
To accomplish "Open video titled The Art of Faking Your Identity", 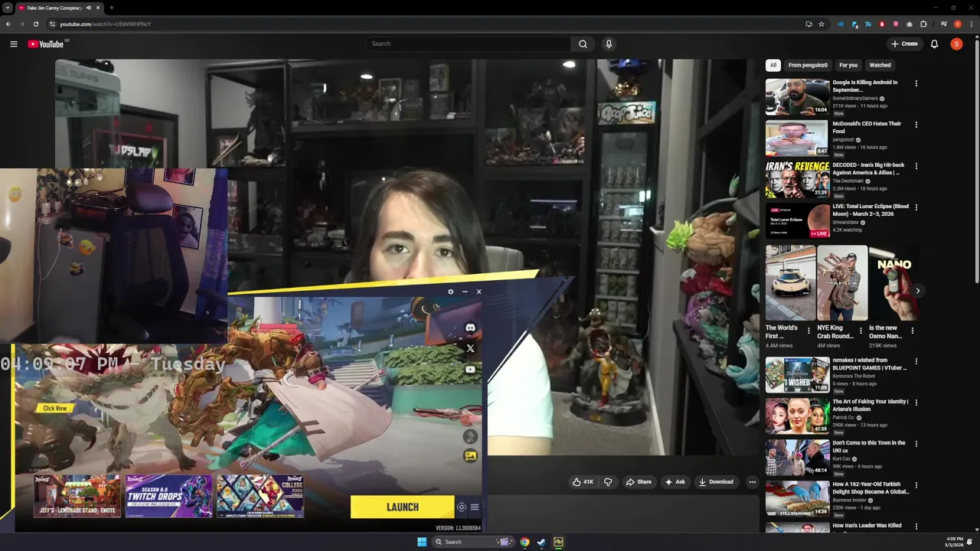I will click(x=871, y=406).
